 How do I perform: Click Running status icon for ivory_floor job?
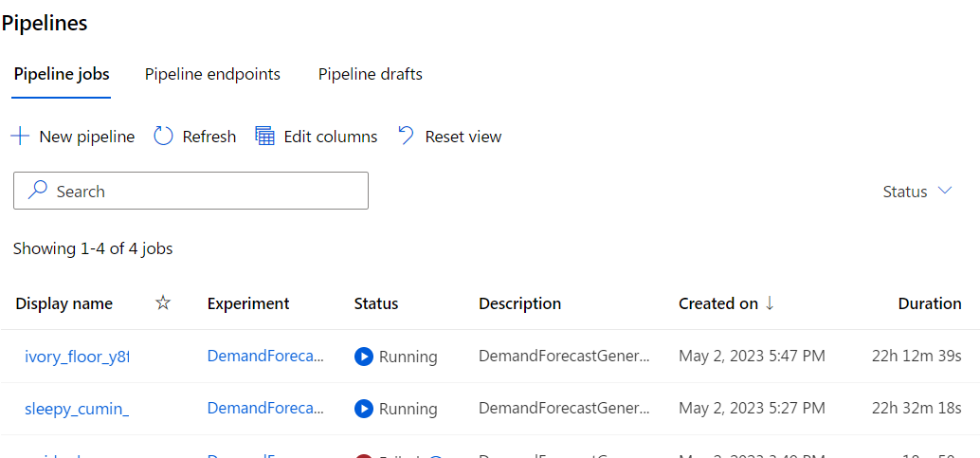pyautogui.click(x=363, y=357)
